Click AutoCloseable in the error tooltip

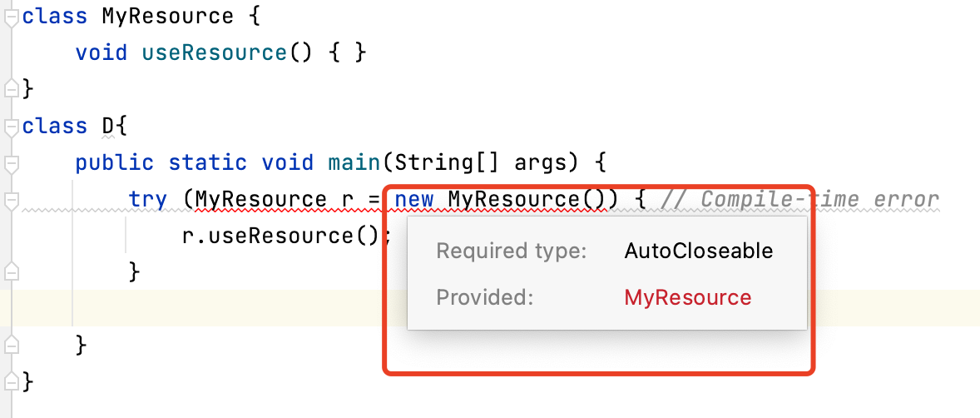698,251
